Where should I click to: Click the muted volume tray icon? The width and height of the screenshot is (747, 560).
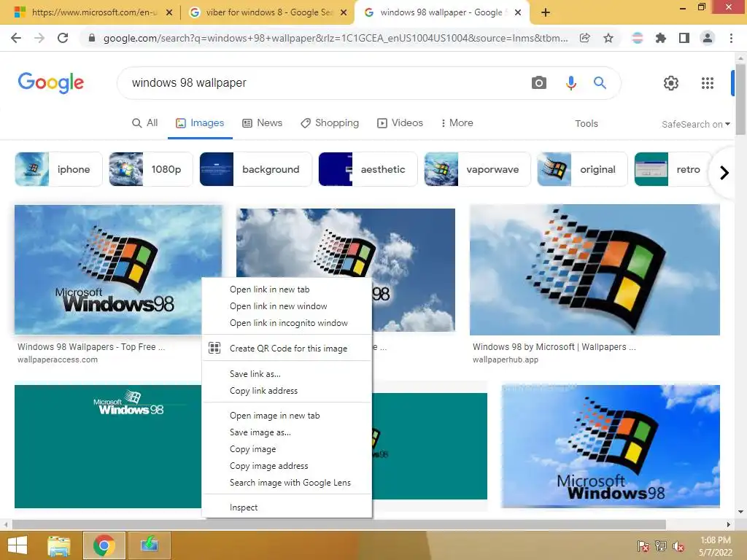(x=678, y=546)
